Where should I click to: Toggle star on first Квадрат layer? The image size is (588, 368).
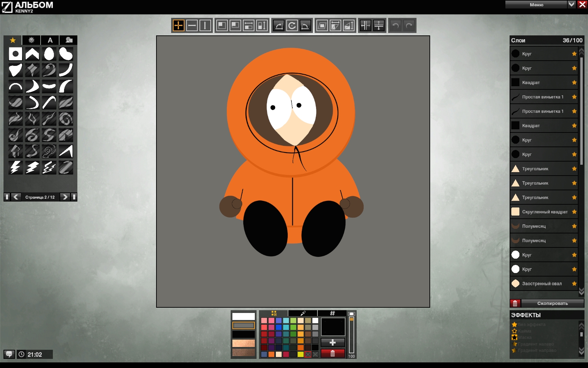point(574,82)
